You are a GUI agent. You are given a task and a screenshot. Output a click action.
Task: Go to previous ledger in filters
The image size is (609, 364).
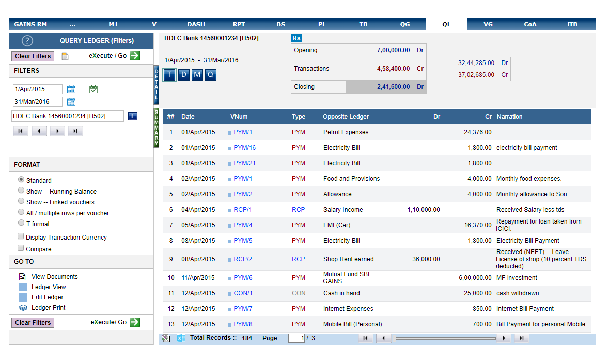coord(39,131)
